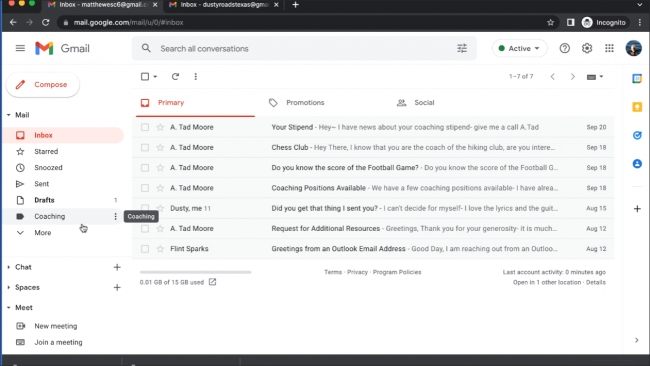This screenshot has width=650, height=366.
Task: Open Contacts side panel icon
Action: pos(637,164)
